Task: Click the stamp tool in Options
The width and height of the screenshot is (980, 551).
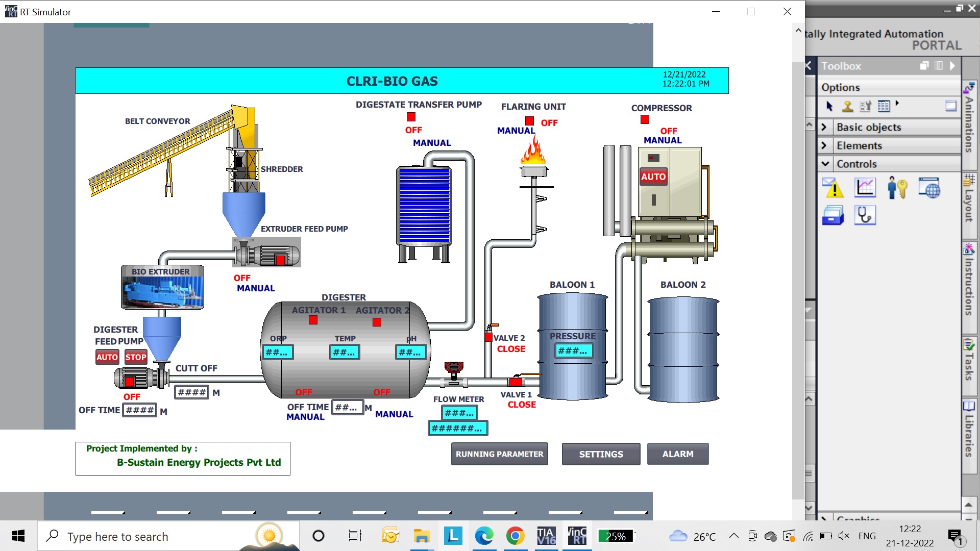Action: point(848,106)
